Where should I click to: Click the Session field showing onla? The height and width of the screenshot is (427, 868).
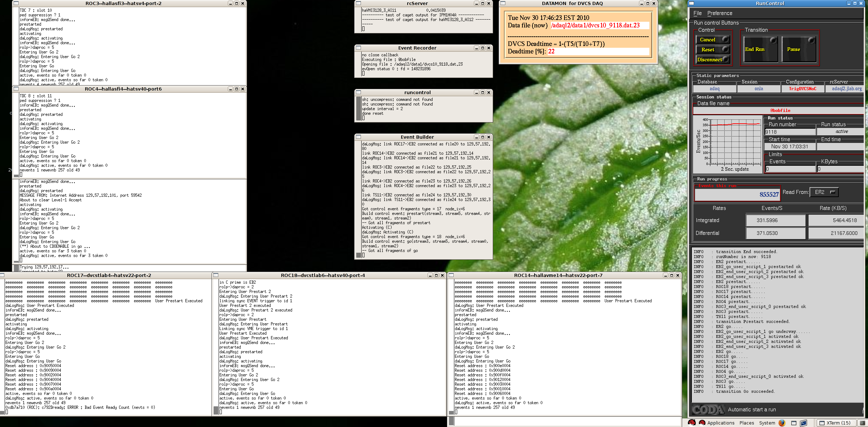(x=759, y=89)
